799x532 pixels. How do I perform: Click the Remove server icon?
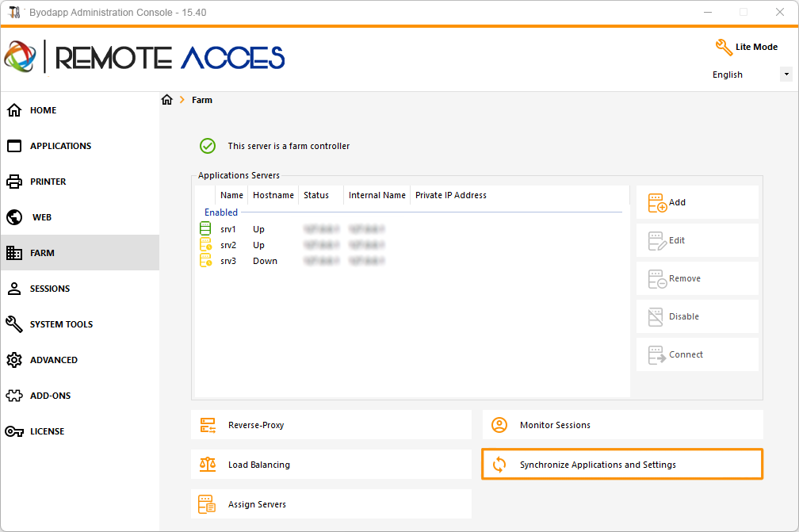657,279
